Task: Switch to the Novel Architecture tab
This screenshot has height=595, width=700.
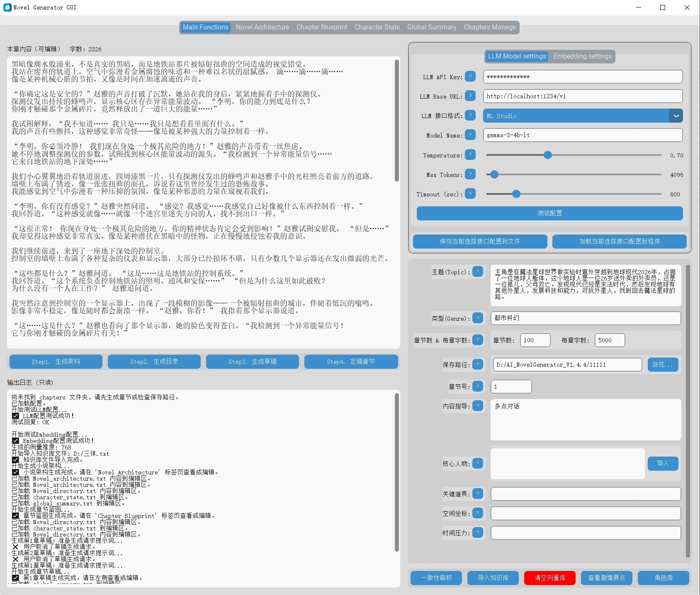Action: (262, 27)
